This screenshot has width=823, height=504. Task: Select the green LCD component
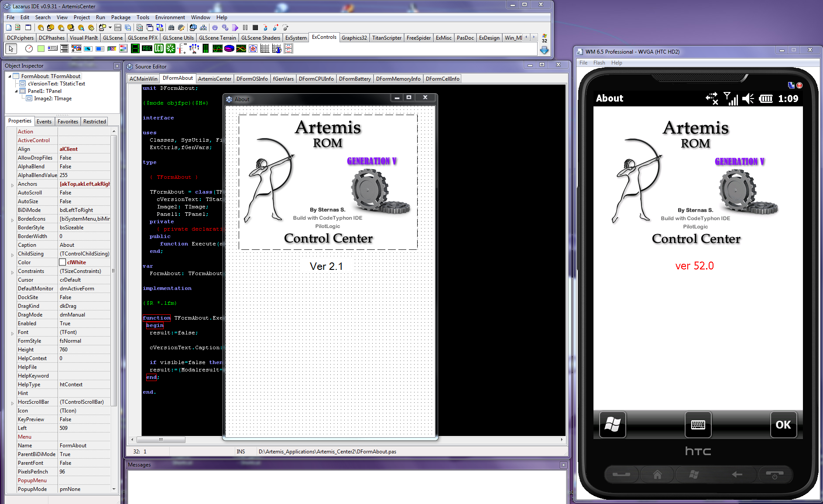(159, 48)
